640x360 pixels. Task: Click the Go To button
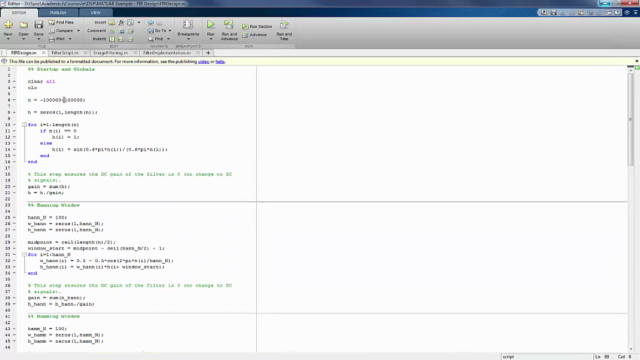pyautogui.click(x=157, y=31)
